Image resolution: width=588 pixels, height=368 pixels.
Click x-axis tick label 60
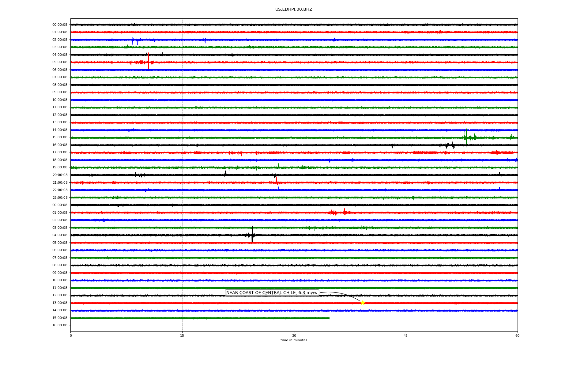(517, 336)
